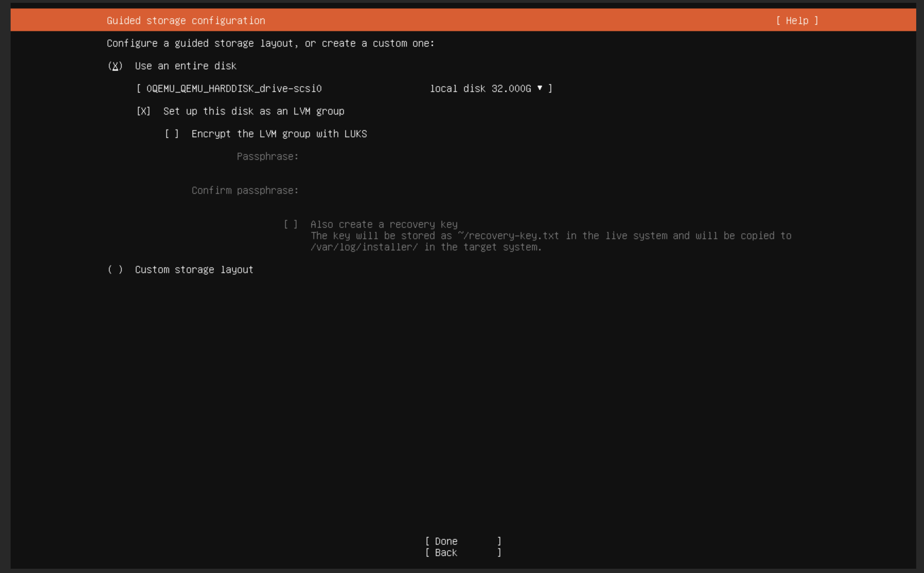The height and width of the screenshot is (573, 924).
Task: Select the Custom storage layout radio option
Action: tap(115, 270)
